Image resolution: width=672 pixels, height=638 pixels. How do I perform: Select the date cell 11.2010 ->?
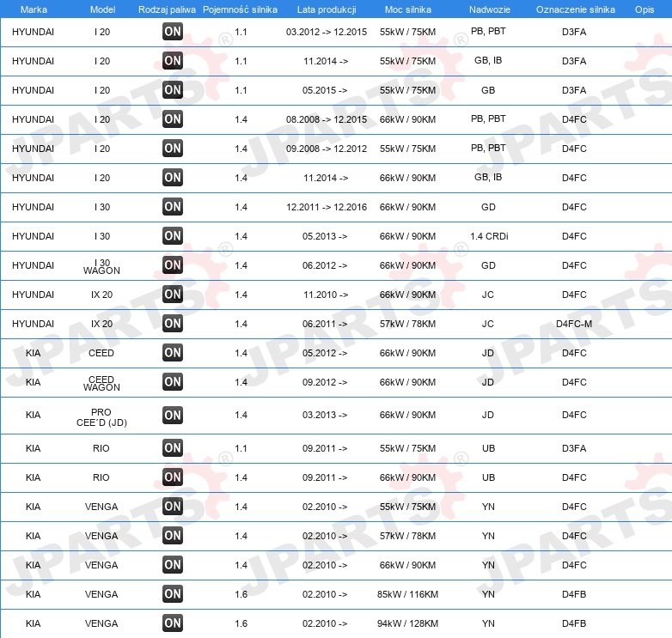point(326,295)
